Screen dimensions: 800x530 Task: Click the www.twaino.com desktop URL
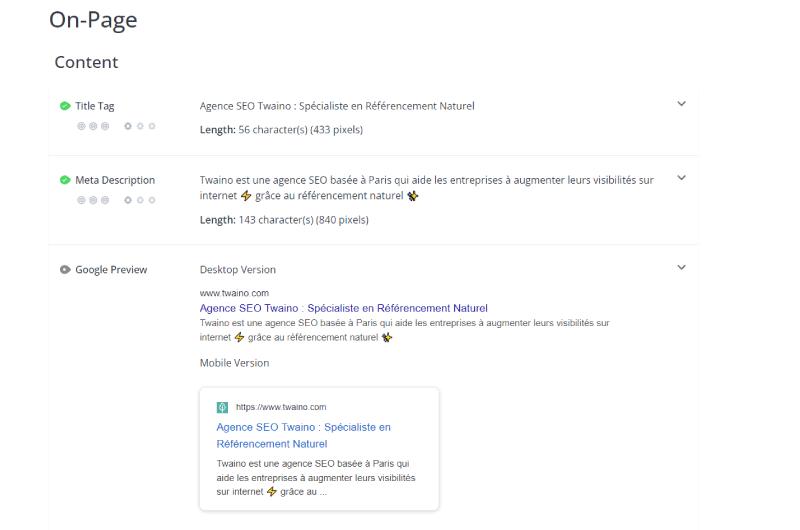point(234,293)
